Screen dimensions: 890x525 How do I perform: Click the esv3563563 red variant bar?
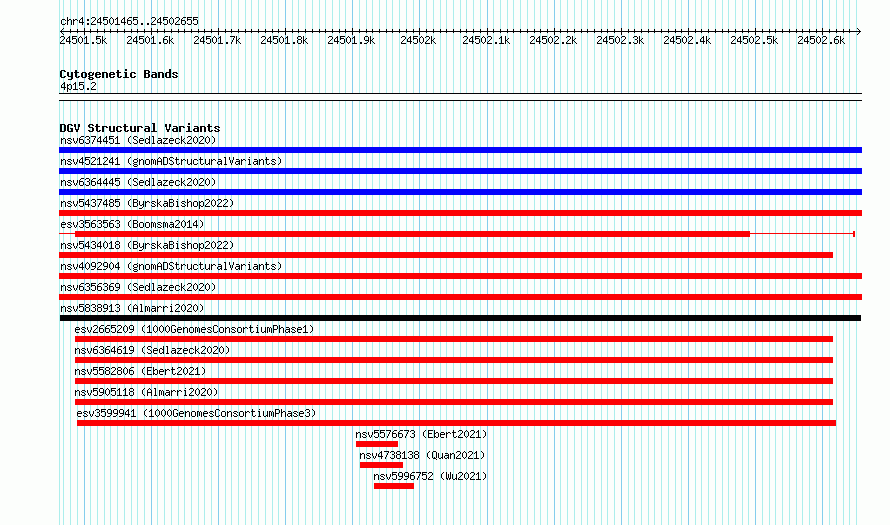(412, 234)
